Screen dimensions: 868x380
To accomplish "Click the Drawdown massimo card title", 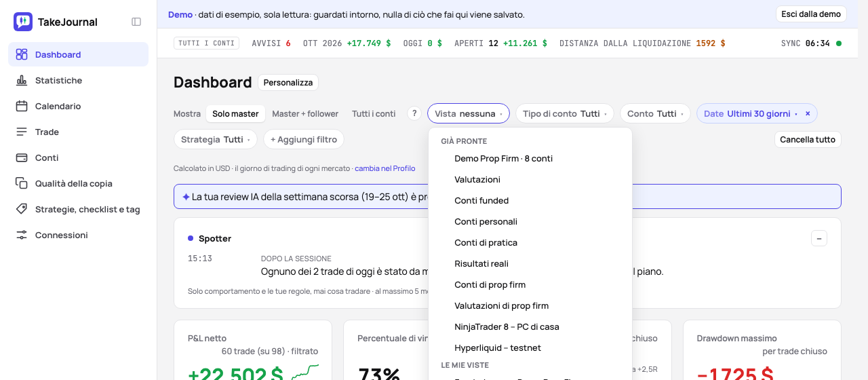I will (737, 338).
